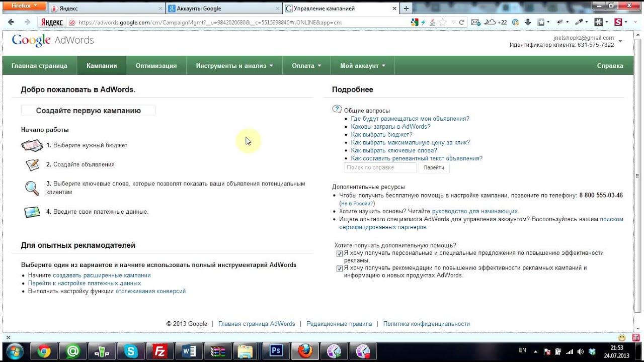Image resolution: width=644 pixels, height=362 pixels.
Task: Uncheck personal and special offers checkbox
Action: (340, 253)
